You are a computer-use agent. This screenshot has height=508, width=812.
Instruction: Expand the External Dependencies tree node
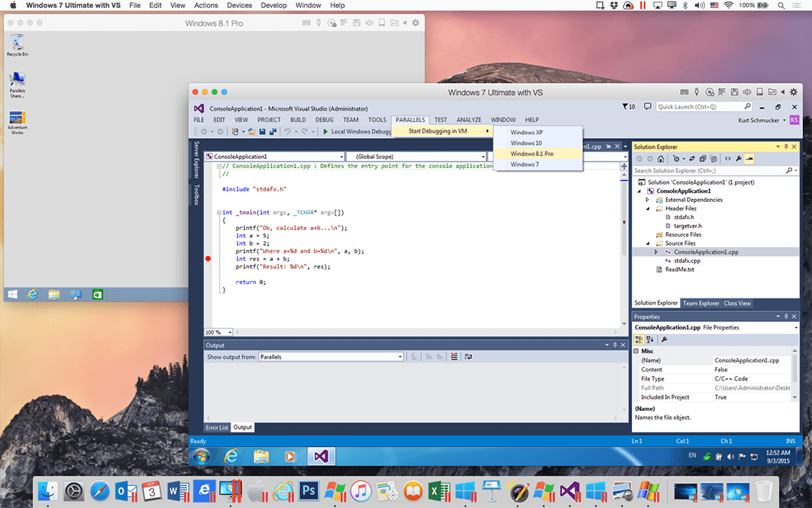[x=647, y=200]
